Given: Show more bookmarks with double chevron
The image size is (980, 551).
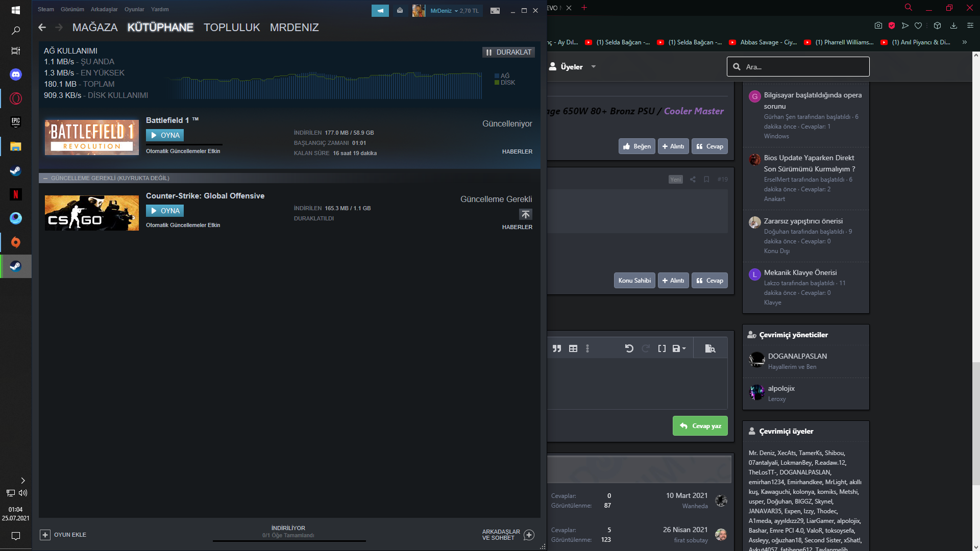Looking at the screenshot, I should [964, 42].
